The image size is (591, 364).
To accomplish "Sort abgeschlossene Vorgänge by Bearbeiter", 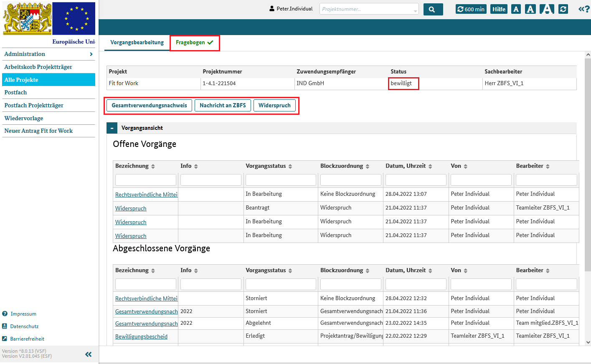I will [548, 270].
